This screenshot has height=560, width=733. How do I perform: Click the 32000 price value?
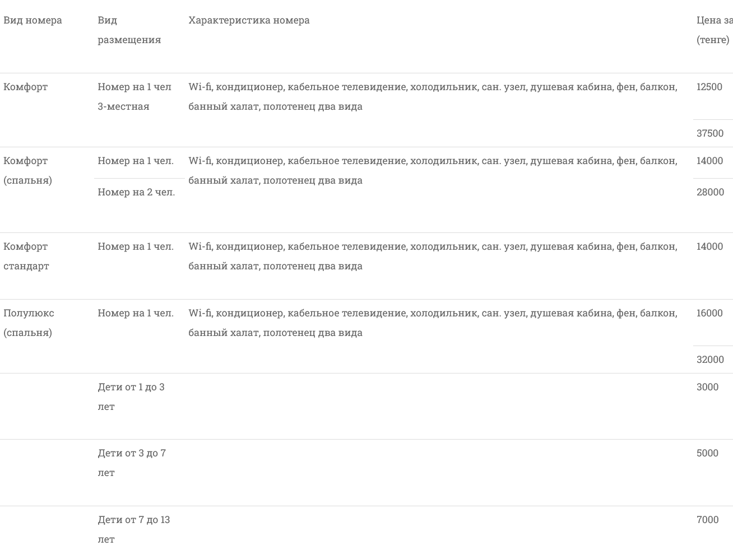[710, 360]
